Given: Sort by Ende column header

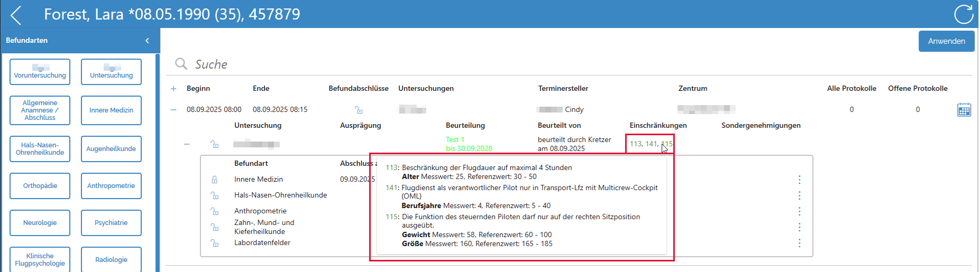Looking at the screenshot, I should pyautogui.click(x=261, y=89).
